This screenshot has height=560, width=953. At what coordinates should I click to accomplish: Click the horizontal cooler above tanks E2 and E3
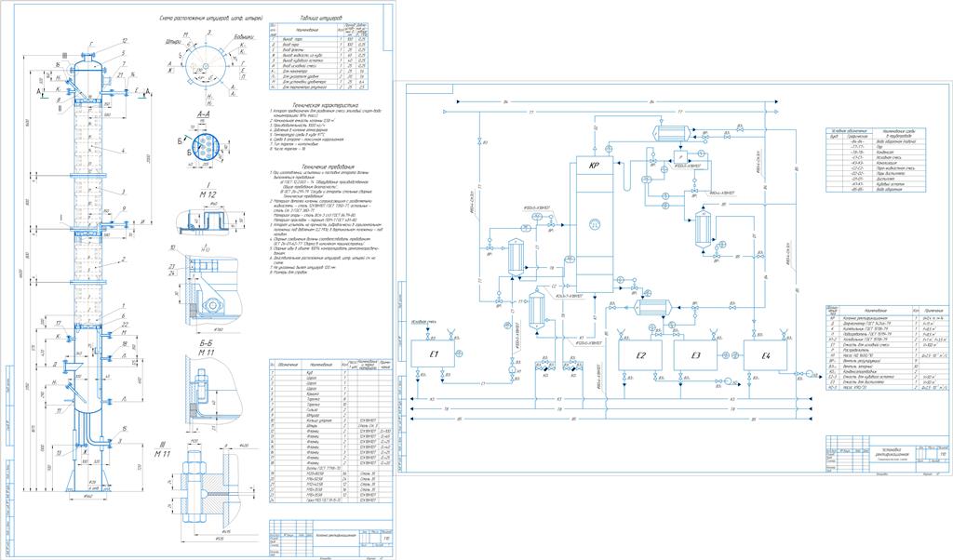pos(652,307)
